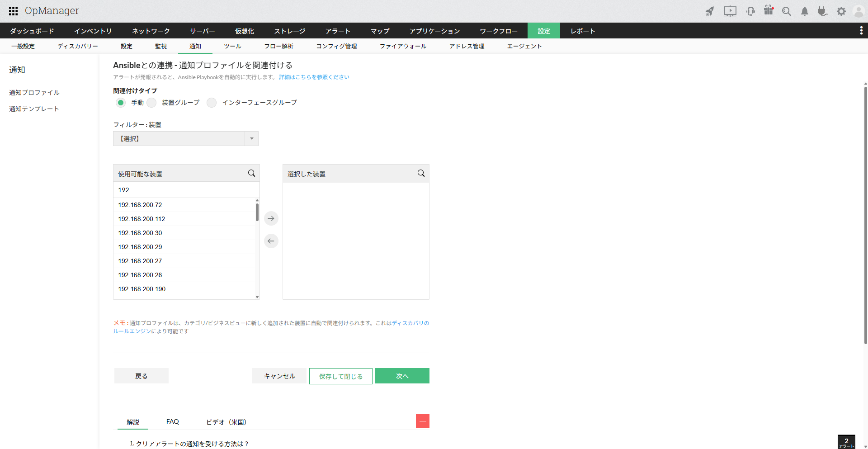Click the green 次へ button
The width and height of the screenshot is (868, 449).
click(402, 376)
